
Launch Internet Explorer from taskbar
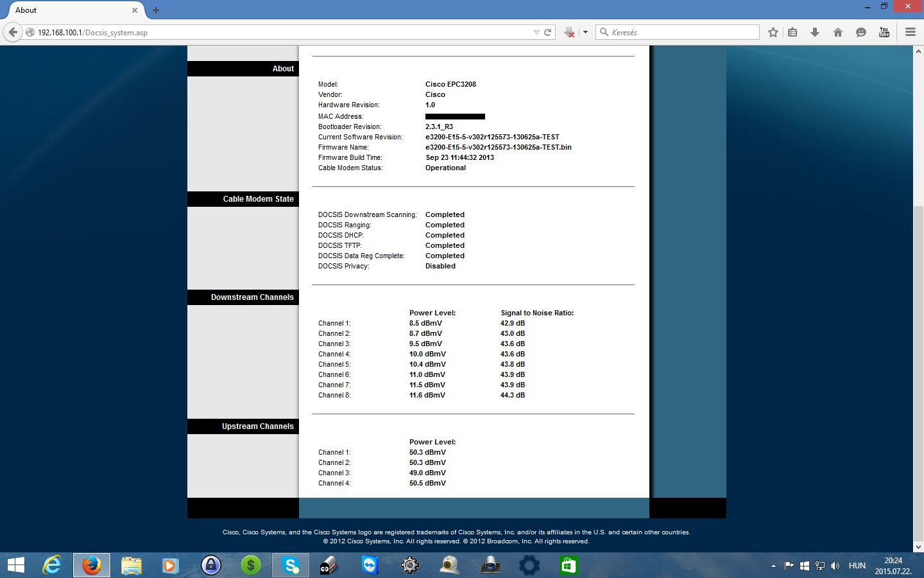(52, 565)
